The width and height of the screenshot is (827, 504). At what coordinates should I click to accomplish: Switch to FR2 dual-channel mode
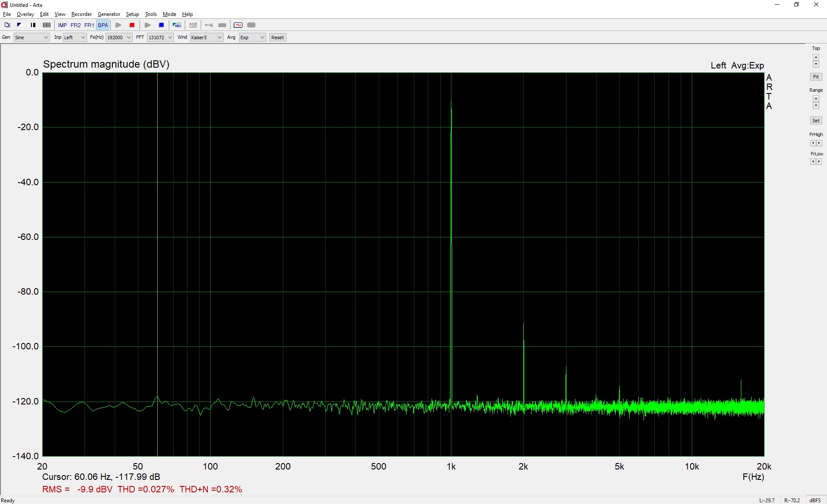pyautogui.click(x=76, y=25)
